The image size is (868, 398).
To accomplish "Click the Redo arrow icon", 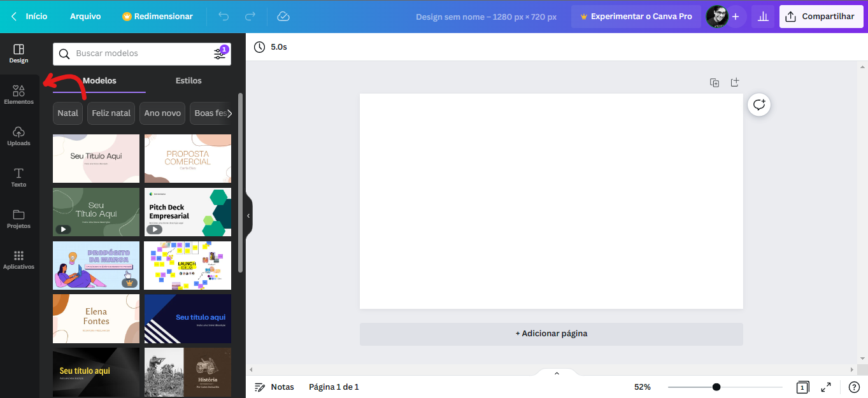I will point(250,17).
